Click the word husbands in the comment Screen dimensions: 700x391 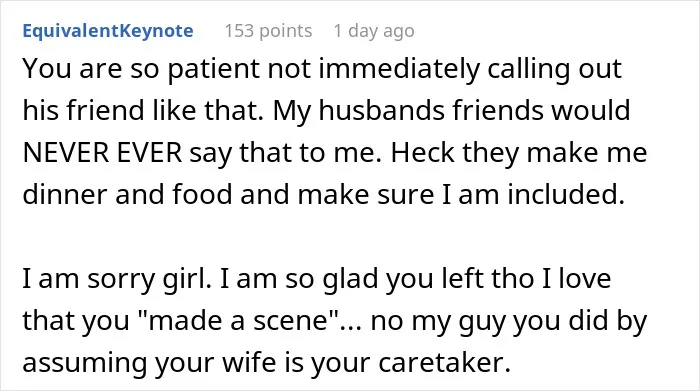click(381, 110)
